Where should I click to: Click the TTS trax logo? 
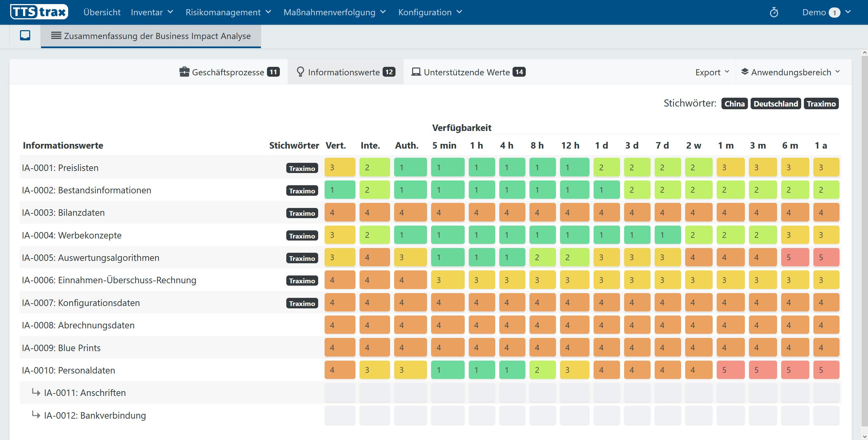(x=39, y=12)
